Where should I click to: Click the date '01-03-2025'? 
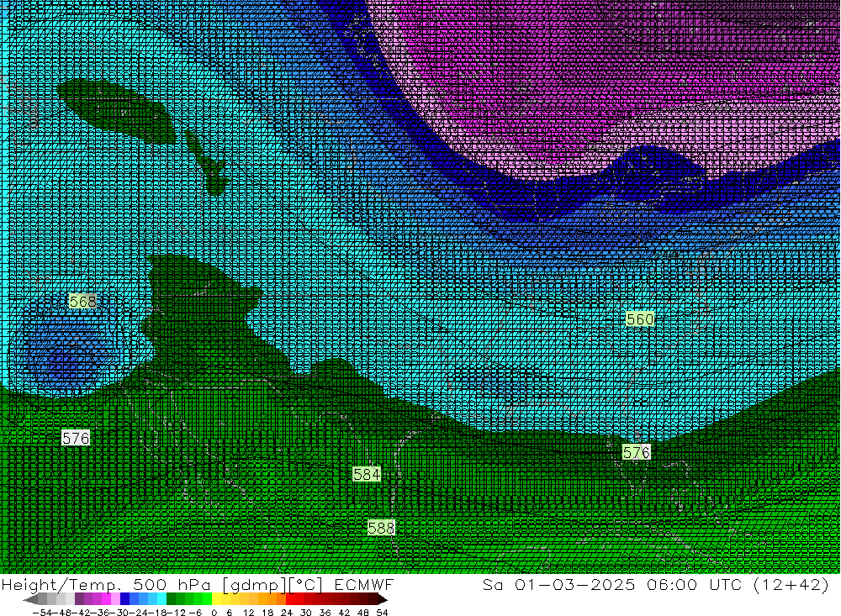pyautogui.click(x=575, y=585)
